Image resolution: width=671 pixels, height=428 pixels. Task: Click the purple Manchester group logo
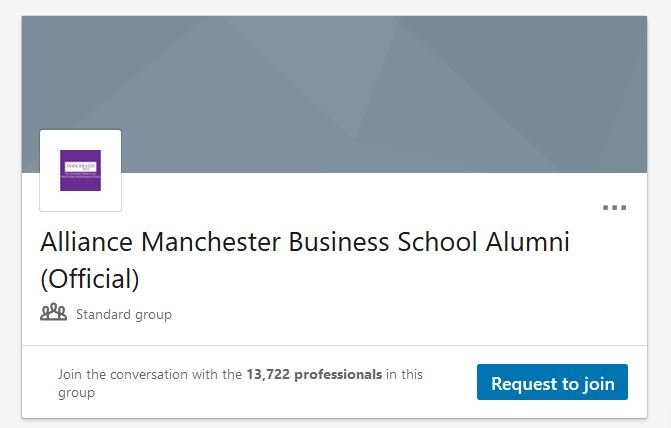80,170
